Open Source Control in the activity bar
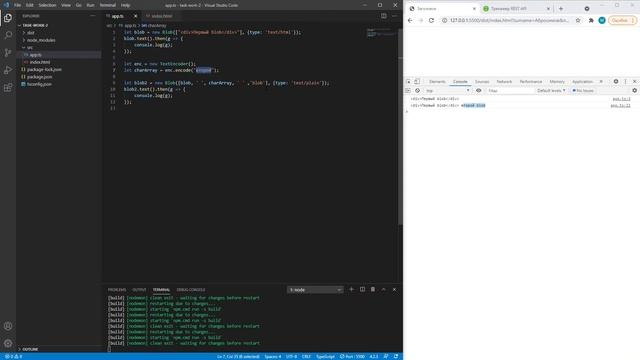This screenshot has width=640, height=360. click(x=8, y=53)
